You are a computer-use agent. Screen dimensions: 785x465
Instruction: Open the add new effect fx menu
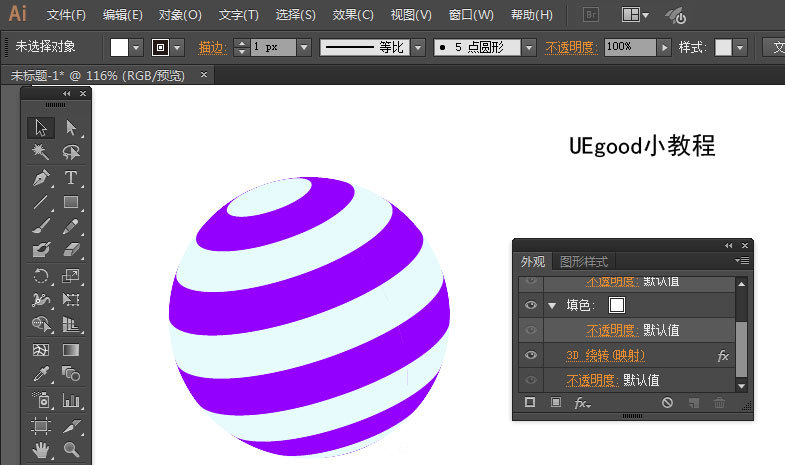582,403
